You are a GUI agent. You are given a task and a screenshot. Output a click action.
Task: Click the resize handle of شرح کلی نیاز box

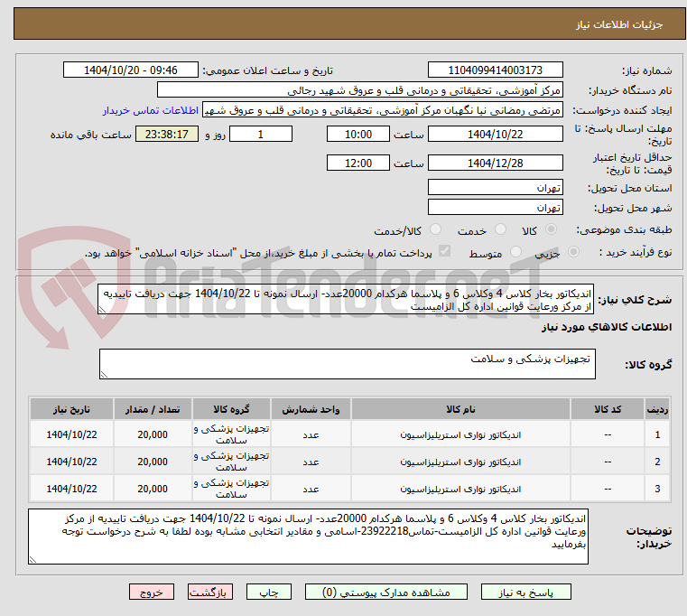[x=102, y=310]
